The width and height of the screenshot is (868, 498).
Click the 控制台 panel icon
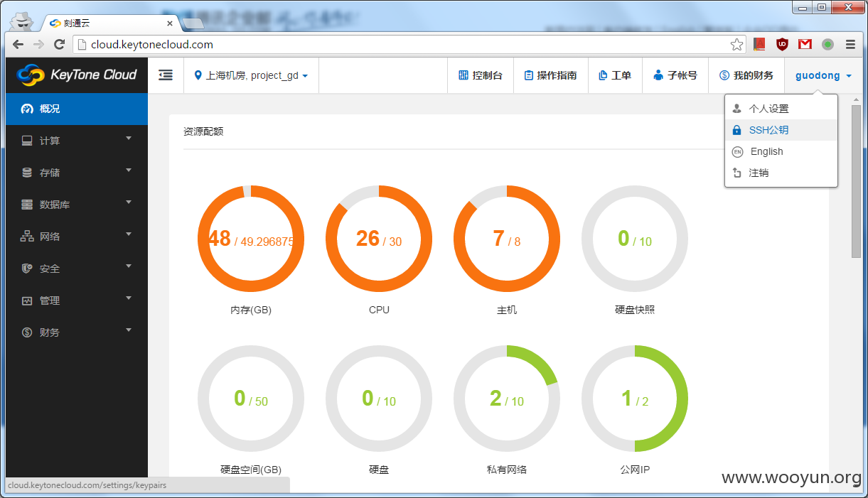click(464, 75)
